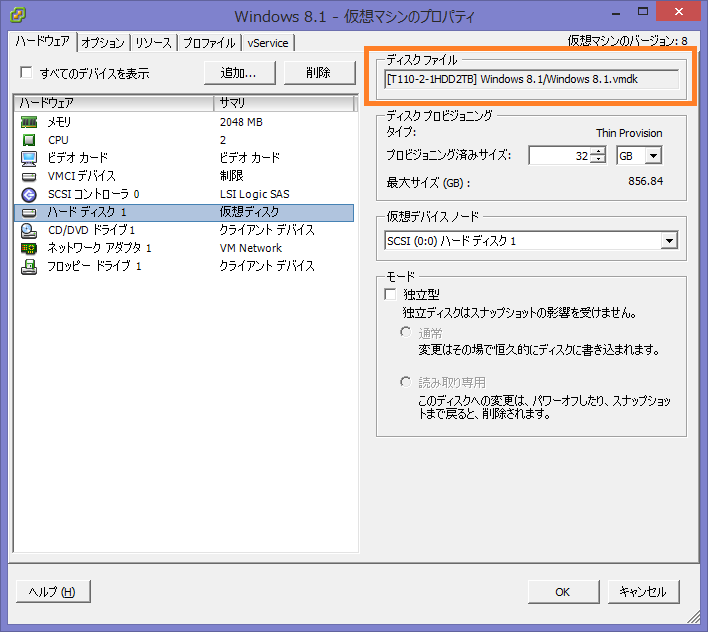
Task: Click the VMCI device (VMCI デバイス) icon
Action: coord(29,176)
